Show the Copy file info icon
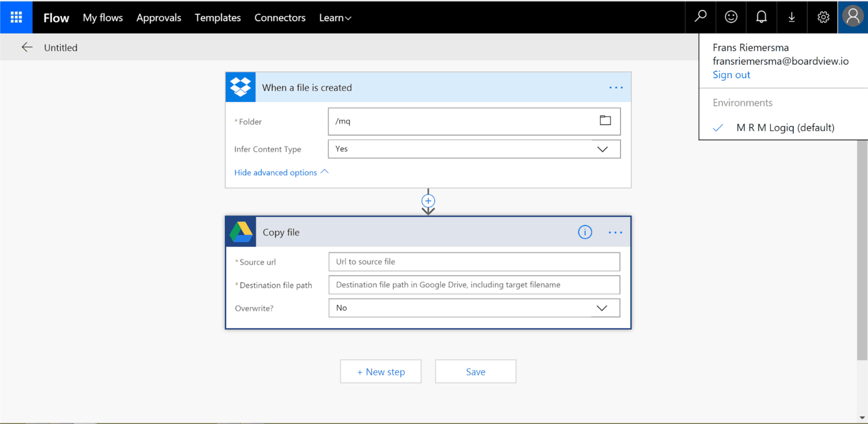868x424 pixels. pyautogui.click(x=585, y=232)
